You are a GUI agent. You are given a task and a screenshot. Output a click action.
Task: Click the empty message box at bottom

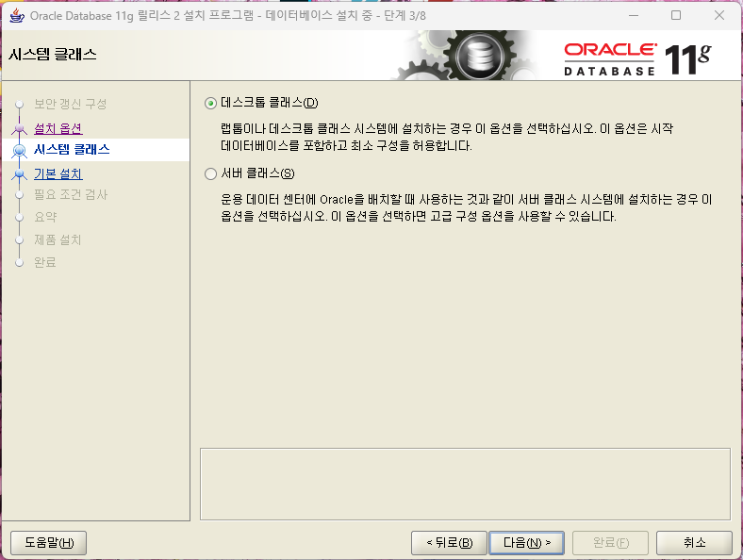465,485
